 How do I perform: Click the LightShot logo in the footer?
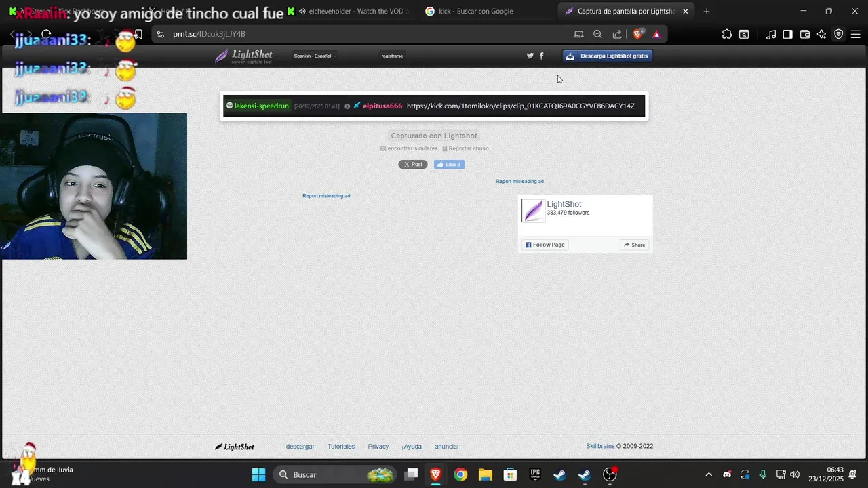point(235,447)
